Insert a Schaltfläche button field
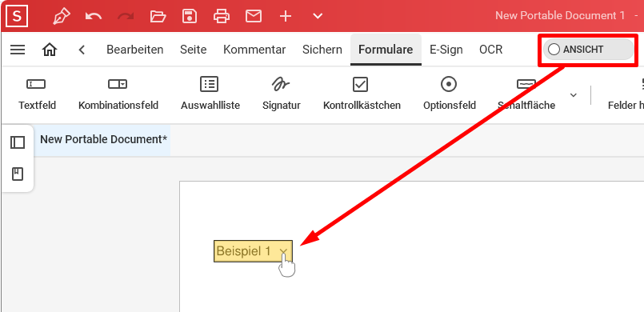Viewport: 644px width, 312px height. [x=526, y=94]
